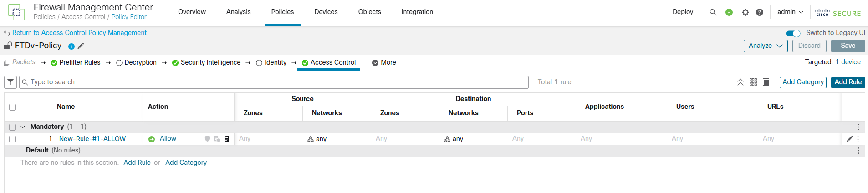Click the search magnifier icon in header
Image resolution: width=868 pixels, height=193 pixels.
coord(713,12)
